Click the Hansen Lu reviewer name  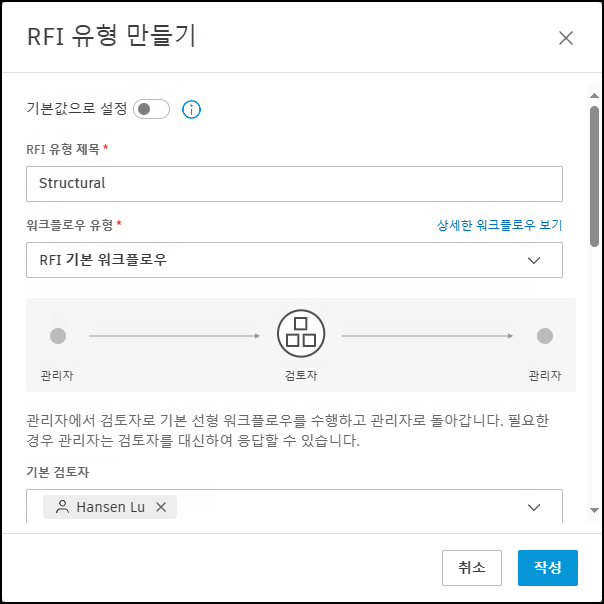point(110,507)
